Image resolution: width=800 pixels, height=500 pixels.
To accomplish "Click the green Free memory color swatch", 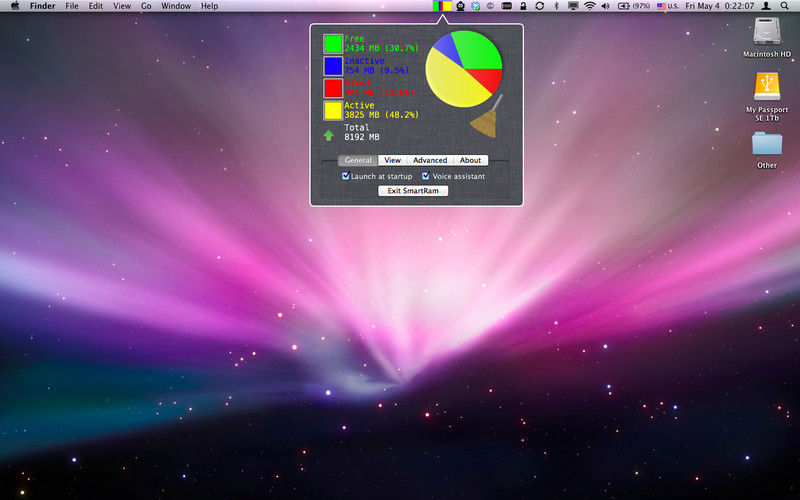I will pyautogui.click(x=333, y=43).
